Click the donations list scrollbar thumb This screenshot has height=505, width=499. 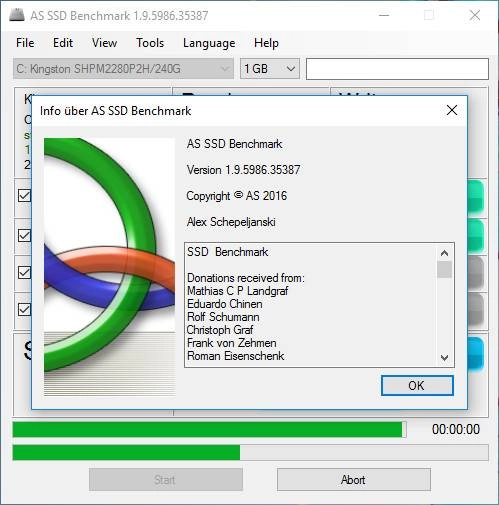click(x=444, y=269)
